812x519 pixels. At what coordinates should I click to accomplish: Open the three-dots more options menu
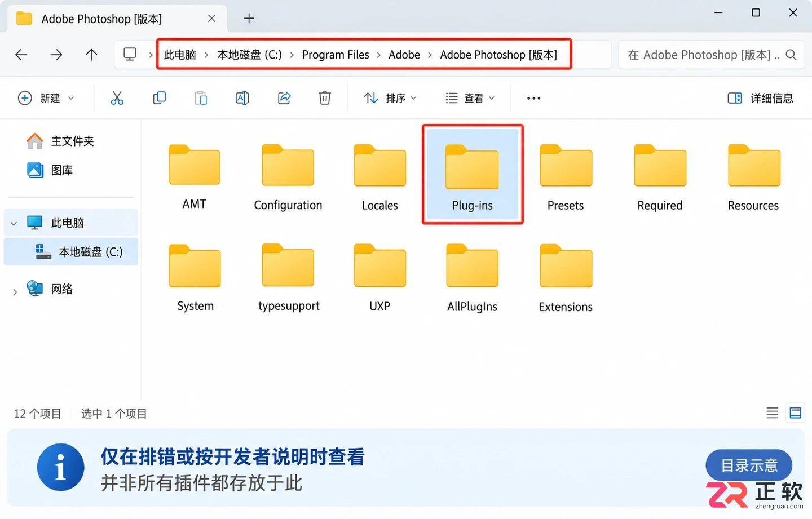pyautogui.click(x=533, y=98)
